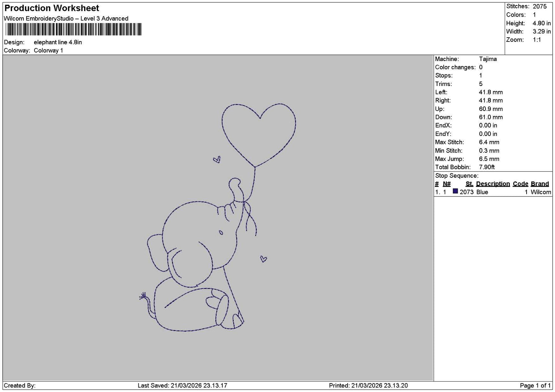This screenshot has width=555, height=392.
Task: Click the small heart right of the elephant
Action: coord(263,259)
